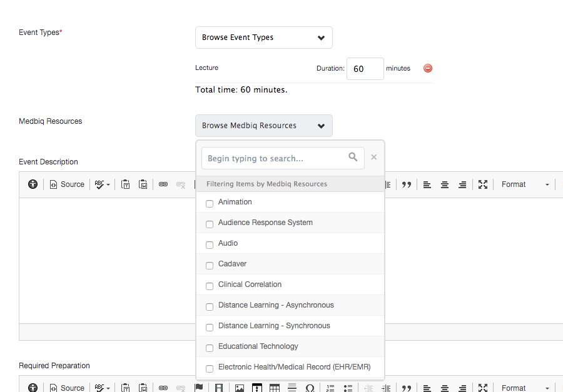Image resolution: width=563 pixels, height=392 pixels.
Task: Insert a link in Event Description editor
Action: click(x=163, y=184)
